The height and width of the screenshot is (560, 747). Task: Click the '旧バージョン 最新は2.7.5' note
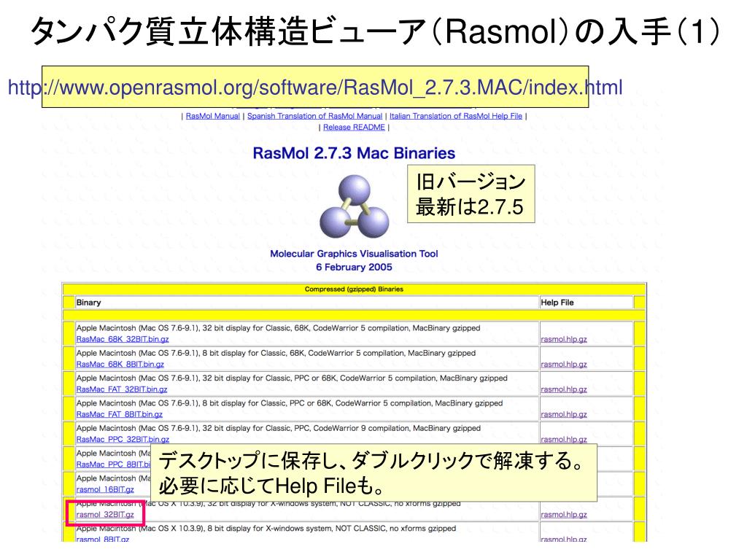click(471, 194)
